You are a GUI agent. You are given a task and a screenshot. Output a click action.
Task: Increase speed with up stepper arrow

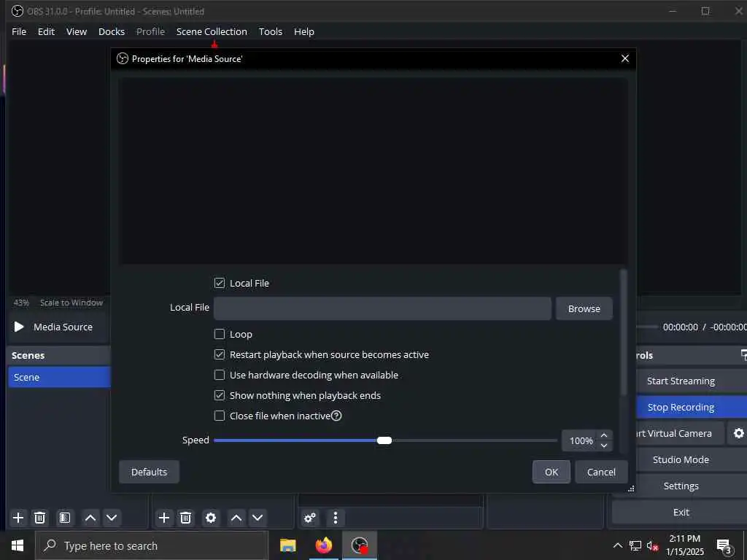click(x=604, y=436)
